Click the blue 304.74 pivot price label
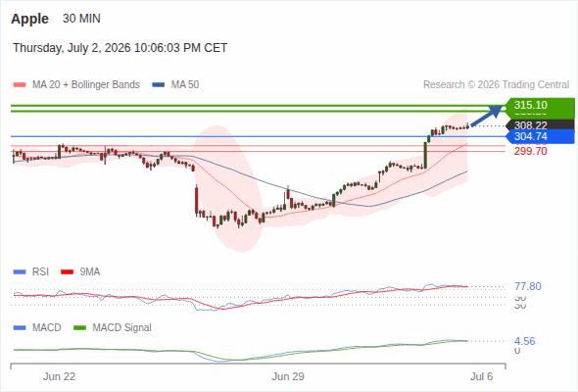 point(541,136)
